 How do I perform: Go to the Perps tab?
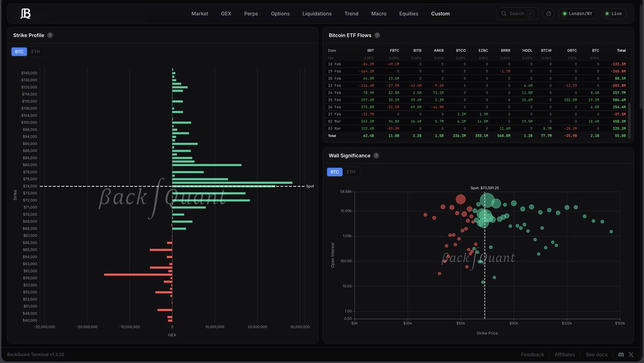tap(251, 13)
